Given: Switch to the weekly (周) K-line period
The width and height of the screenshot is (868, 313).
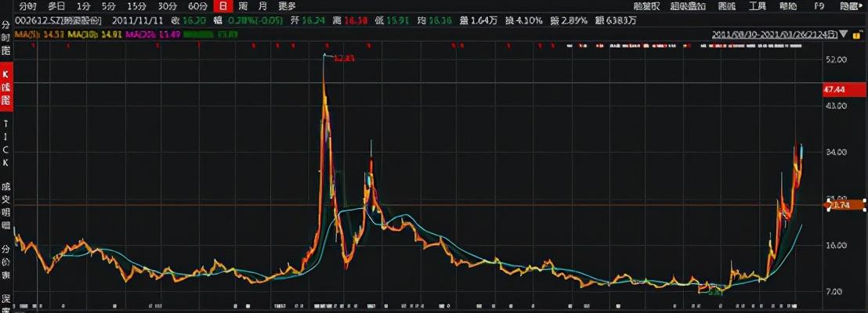Looking at the screenshot, I should [x=244, y=6].
